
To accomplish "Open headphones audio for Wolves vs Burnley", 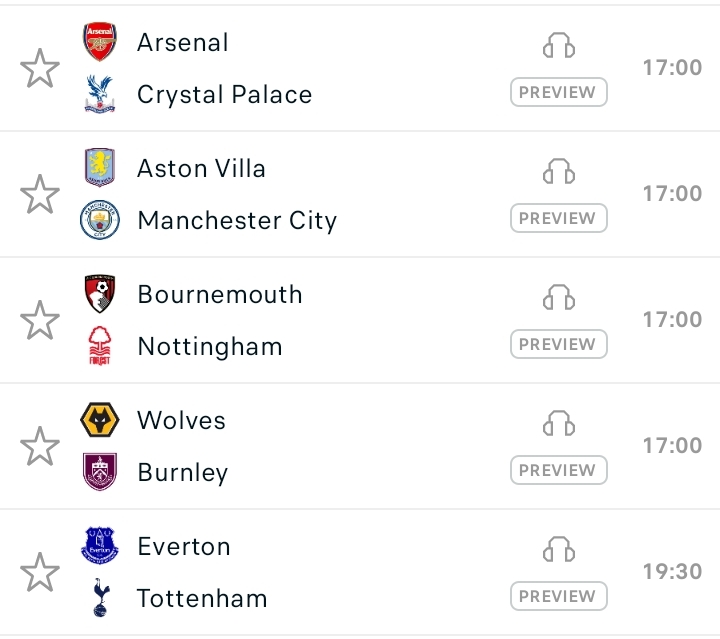I will pyautogui.click(x=559, y=424).
